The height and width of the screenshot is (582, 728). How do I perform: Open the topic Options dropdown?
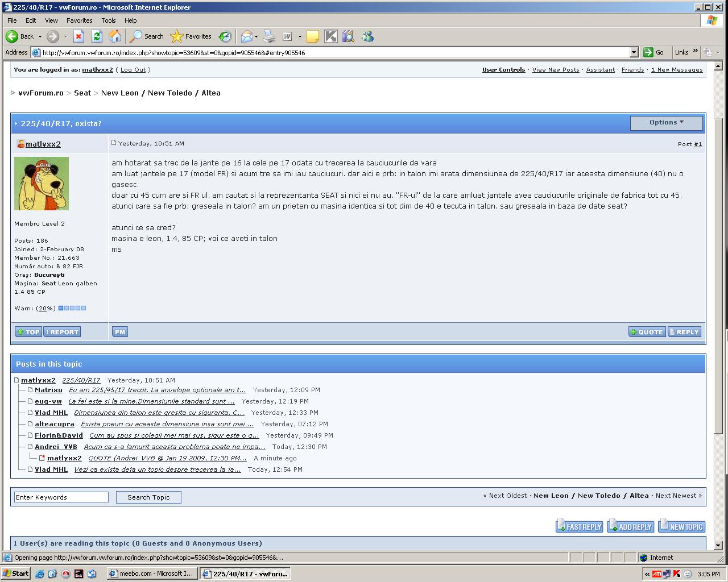666,123
